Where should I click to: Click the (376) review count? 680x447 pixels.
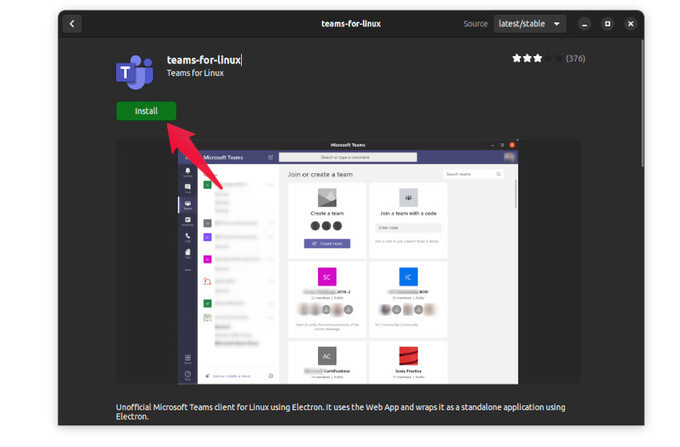click(x=575, y=59)
